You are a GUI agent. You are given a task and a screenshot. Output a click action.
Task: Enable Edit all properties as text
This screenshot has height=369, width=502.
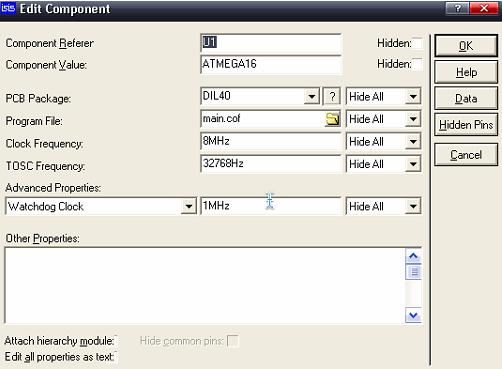116,357
